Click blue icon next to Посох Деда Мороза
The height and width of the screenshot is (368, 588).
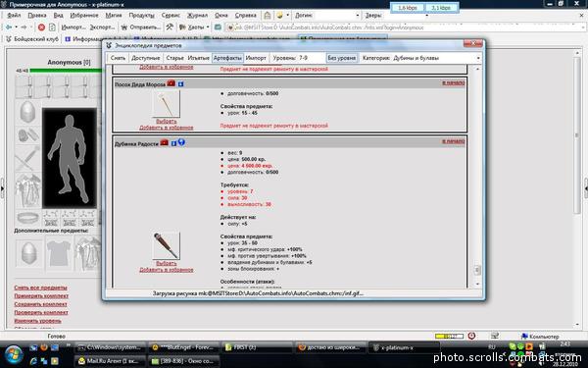click(180, 84)
